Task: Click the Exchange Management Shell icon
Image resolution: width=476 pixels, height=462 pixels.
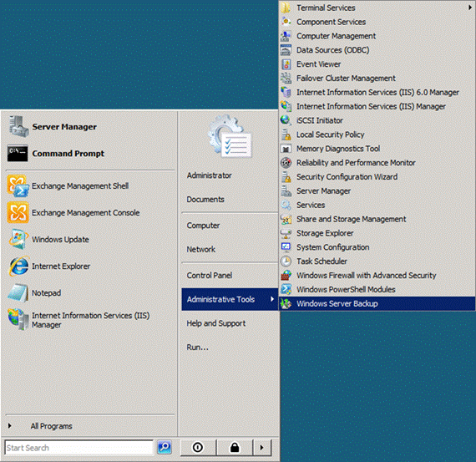Action: (18, 186)
